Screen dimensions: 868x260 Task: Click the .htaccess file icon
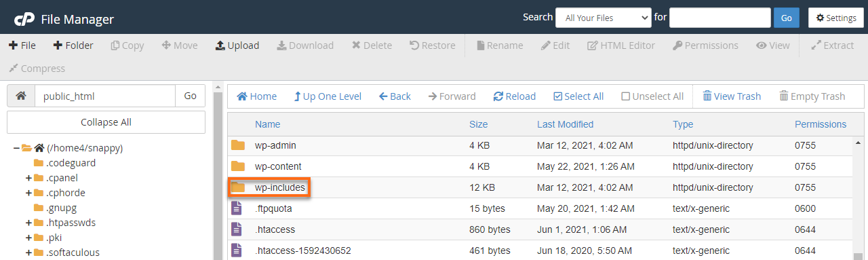pos(237,229)
